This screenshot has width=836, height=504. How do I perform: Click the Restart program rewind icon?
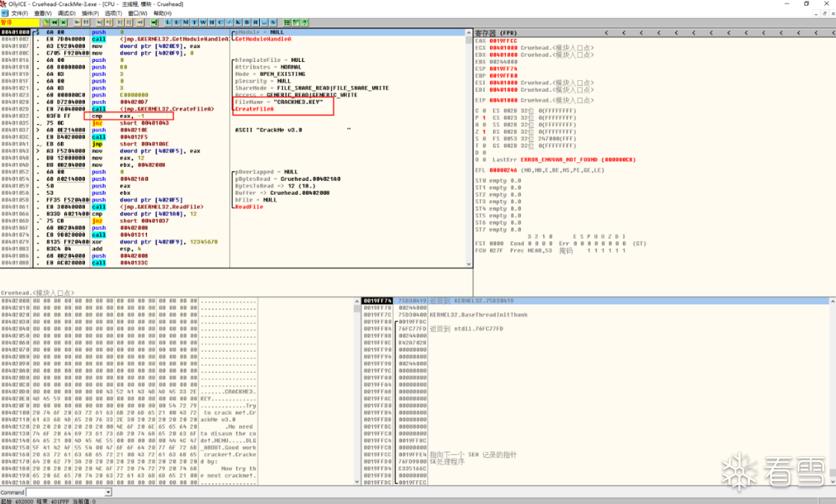[x=54, y=22]
